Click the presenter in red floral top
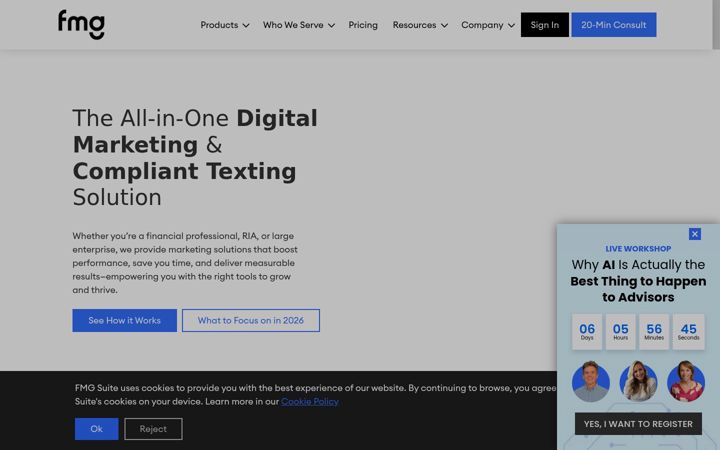The height and width of the screenshot is (450, 720). 686,382
